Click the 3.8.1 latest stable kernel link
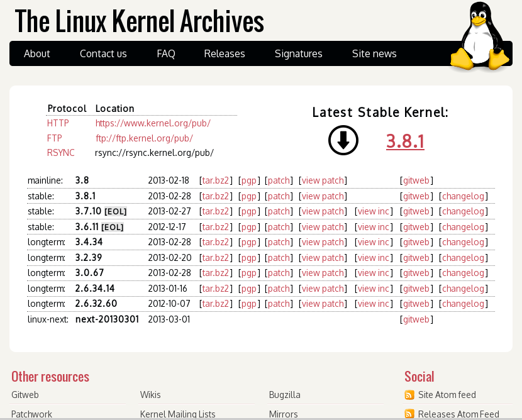 coord(405,141)
